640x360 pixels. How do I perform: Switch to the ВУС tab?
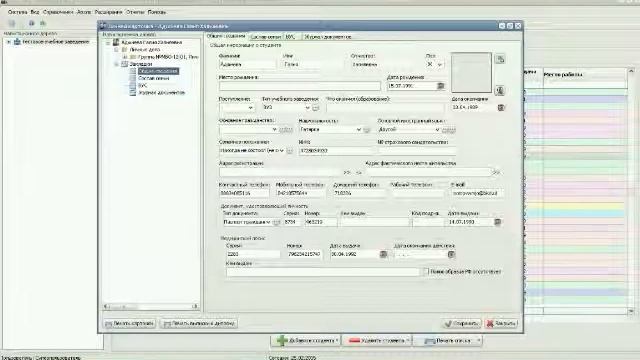tap(290, 37)
